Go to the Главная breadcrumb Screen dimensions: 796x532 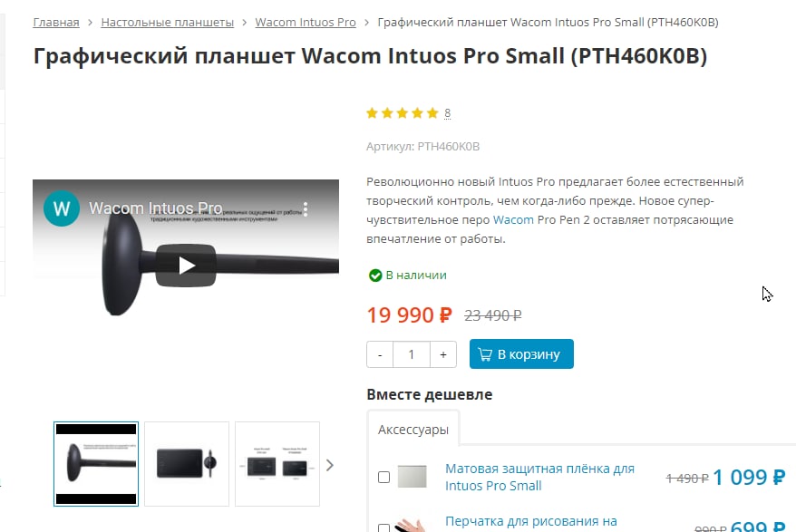(x=56, y=23)
